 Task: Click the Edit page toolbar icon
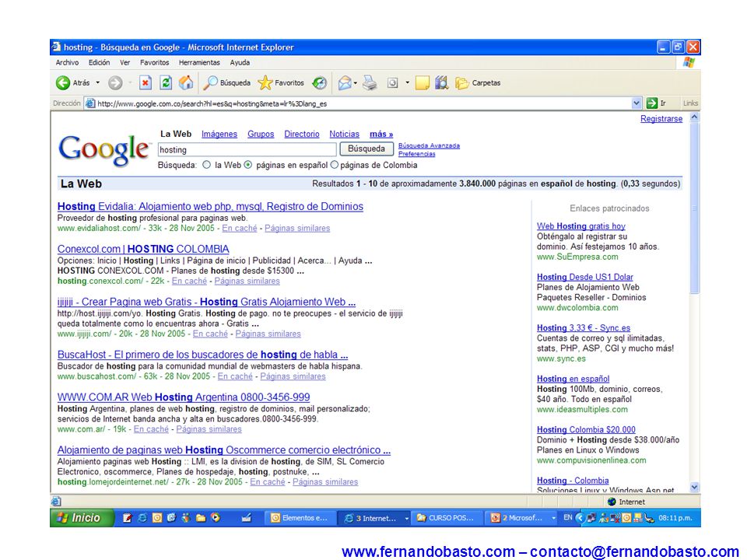392,83
